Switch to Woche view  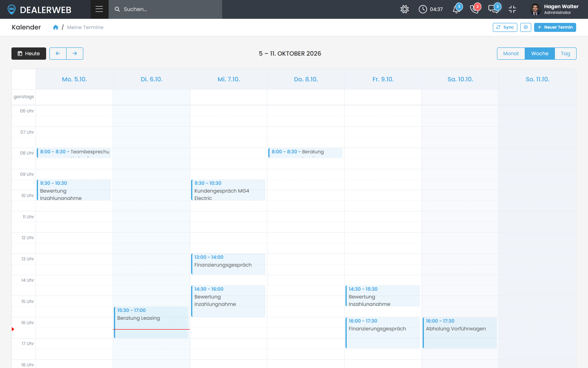pos(540,54)
